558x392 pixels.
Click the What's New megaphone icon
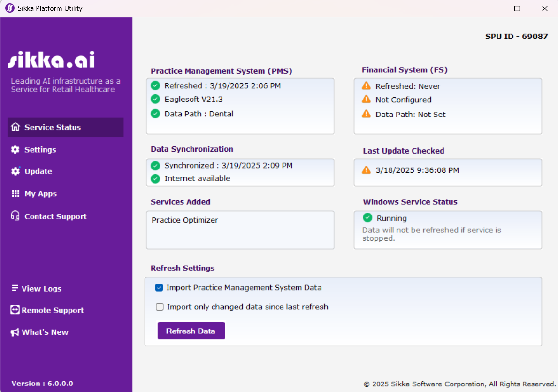[15, 332]
